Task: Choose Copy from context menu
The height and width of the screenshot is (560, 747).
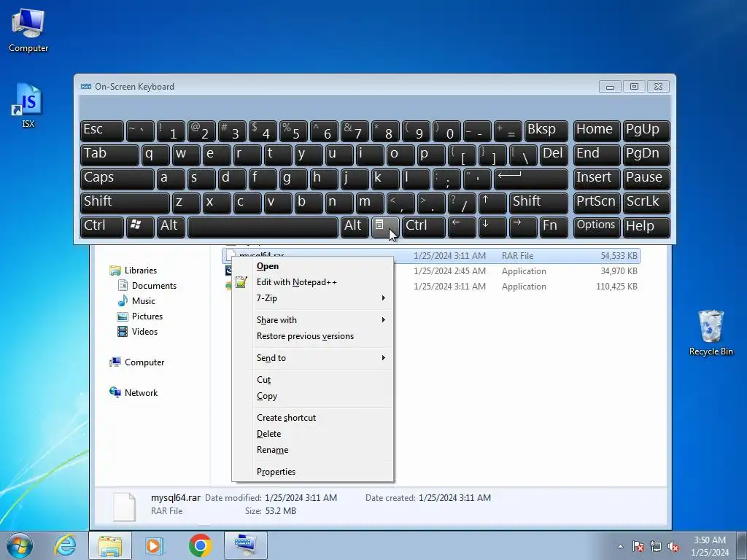Action: click(321, 396)
